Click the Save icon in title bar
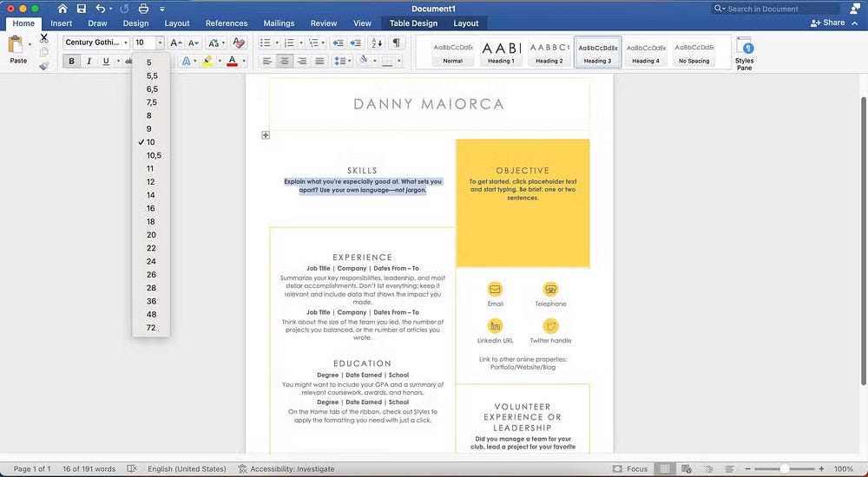868x477 pixels. coord(81,9)
